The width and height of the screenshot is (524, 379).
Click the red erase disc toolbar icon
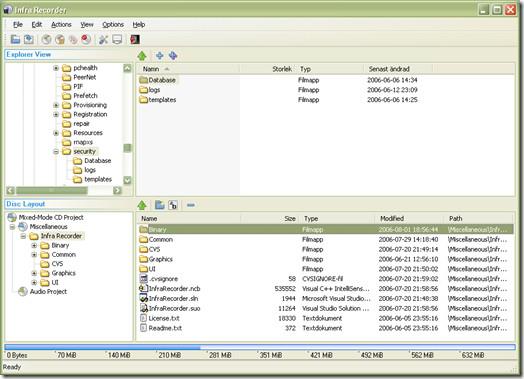[86, 39]
